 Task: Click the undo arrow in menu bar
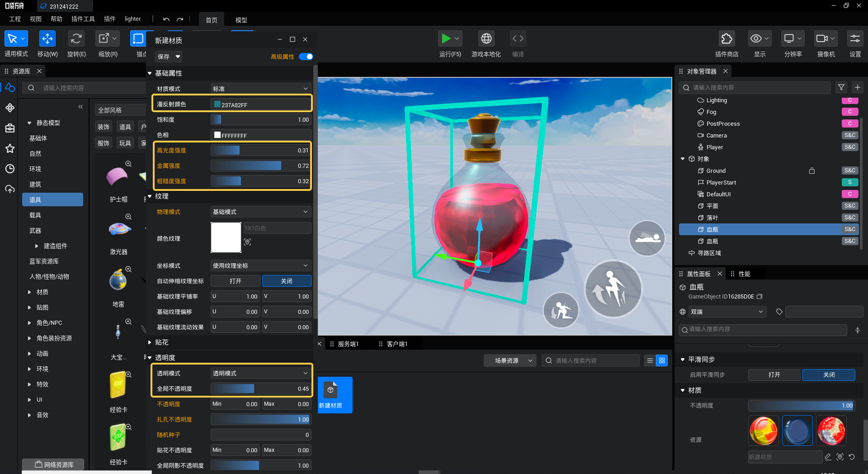pyautogui.click(x=166, y=19)
